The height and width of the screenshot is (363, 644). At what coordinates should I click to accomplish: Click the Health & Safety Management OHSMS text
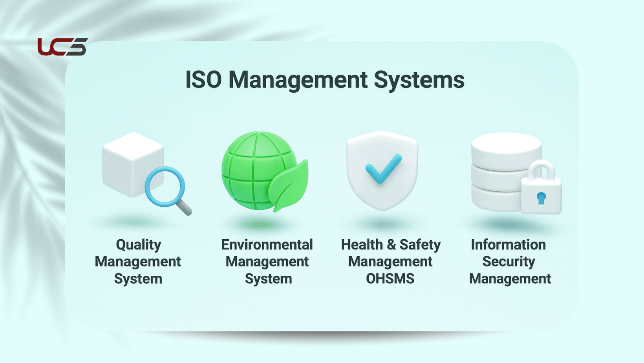(391, 261)
